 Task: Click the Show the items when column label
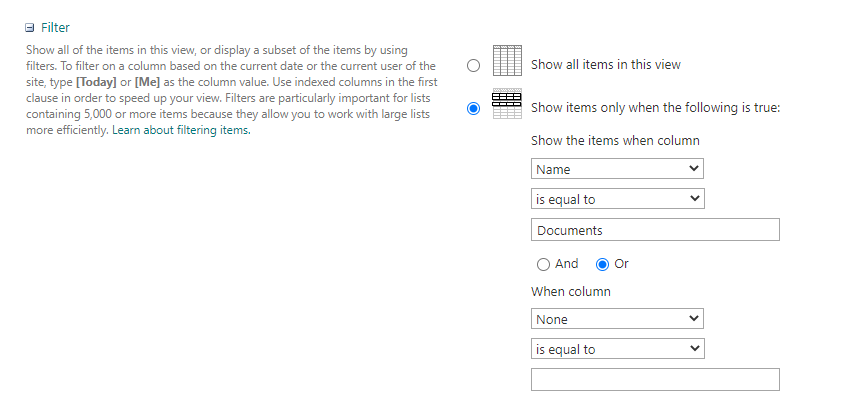(x=615, y=141)
